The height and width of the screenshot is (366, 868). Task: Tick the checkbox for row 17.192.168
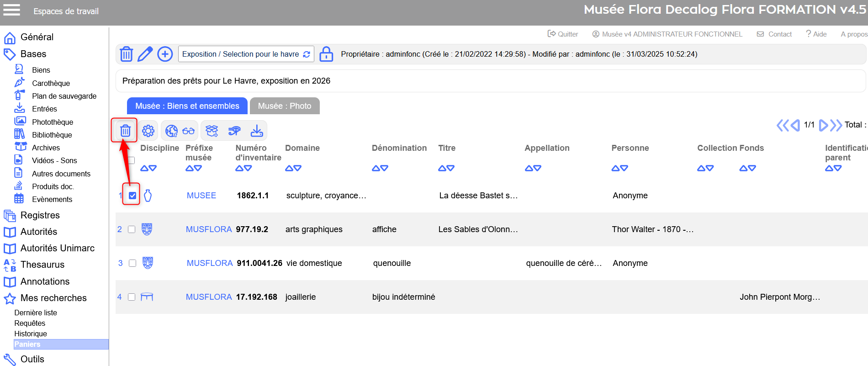(x=132, y=297)
